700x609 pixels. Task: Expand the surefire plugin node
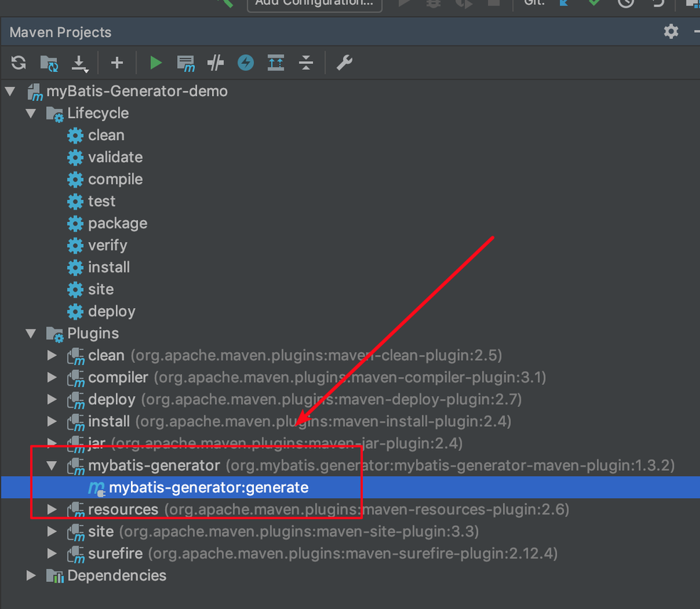tap(52, 554)
